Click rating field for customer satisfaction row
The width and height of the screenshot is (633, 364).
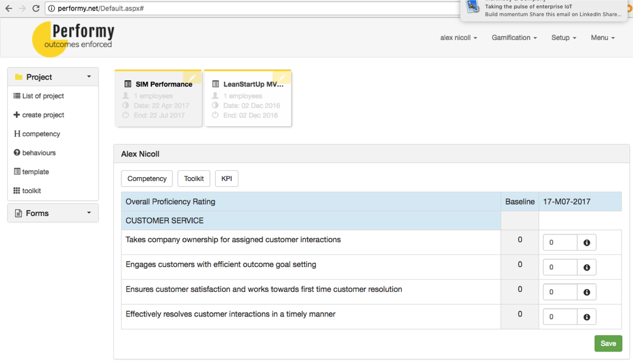tap(560, 292)
